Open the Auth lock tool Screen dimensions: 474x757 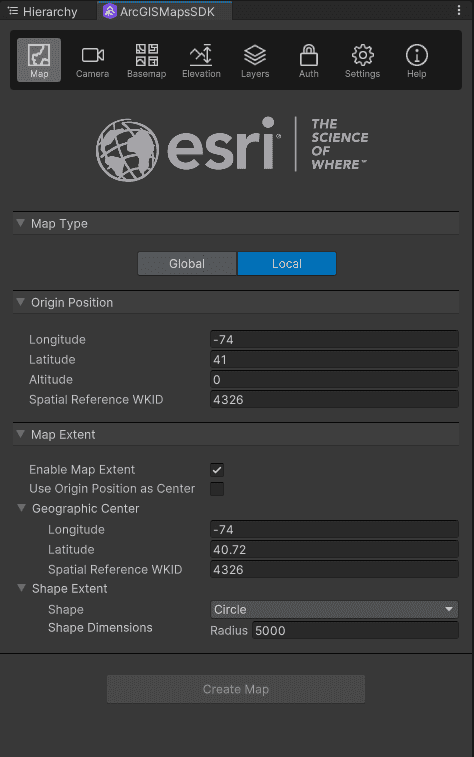tap(308, 60)
